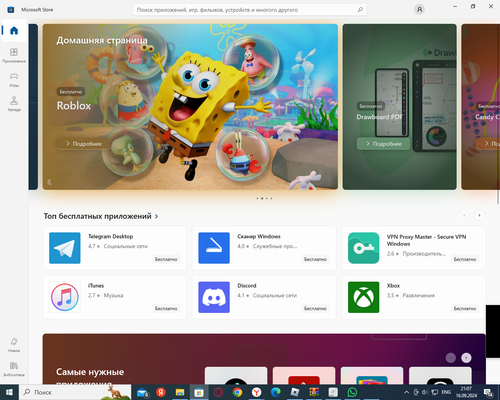Image resolution: width=500 pixels, height=400 pixels.
Task: Click the search magnifier icon
Action: pyautogui.click(x=360, y=10)
